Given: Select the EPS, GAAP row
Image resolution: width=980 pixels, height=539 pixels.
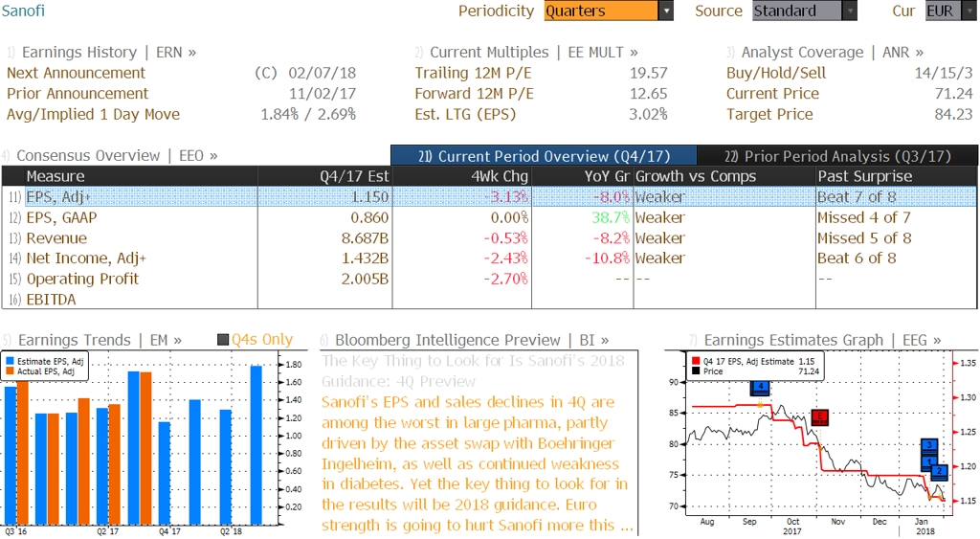Looking at the screenshot, I should click(x=489, y=217).
